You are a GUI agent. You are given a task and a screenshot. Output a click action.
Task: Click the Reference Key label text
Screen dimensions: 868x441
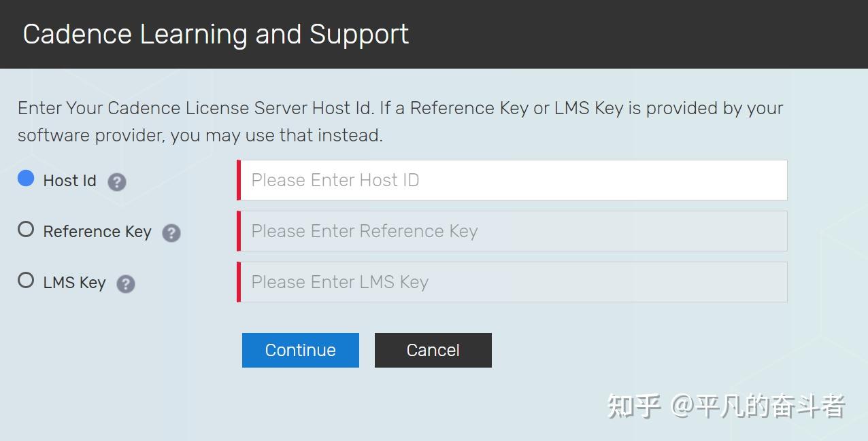pos(97,232)
